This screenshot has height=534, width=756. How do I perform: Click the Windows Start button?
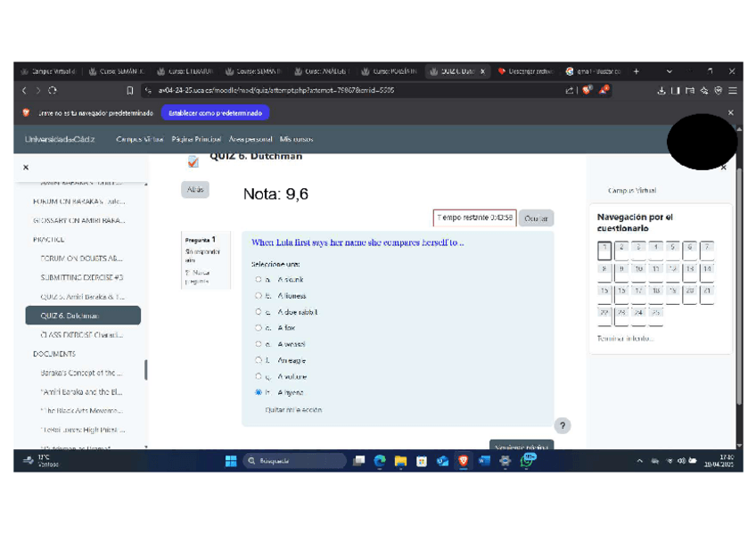coord(231,461)
